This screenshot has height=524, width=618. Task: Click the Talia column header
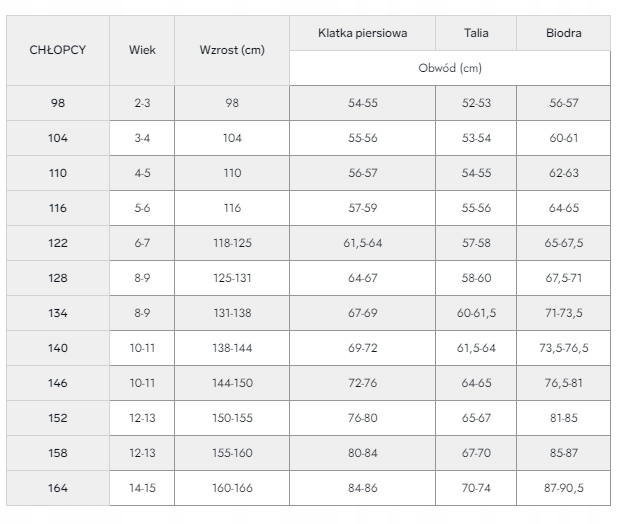tap(476, 33)
